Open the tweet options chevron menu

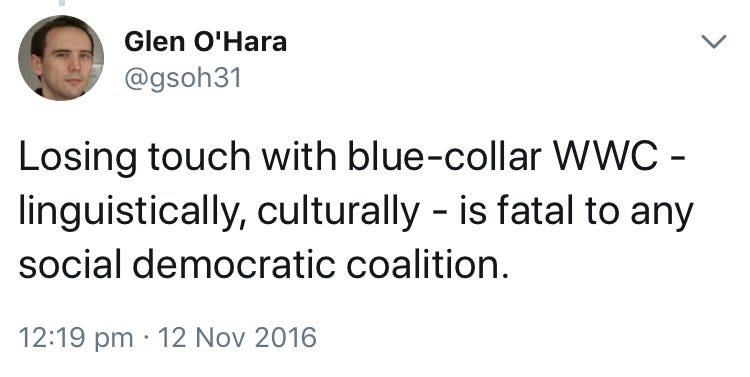(714, 42)
